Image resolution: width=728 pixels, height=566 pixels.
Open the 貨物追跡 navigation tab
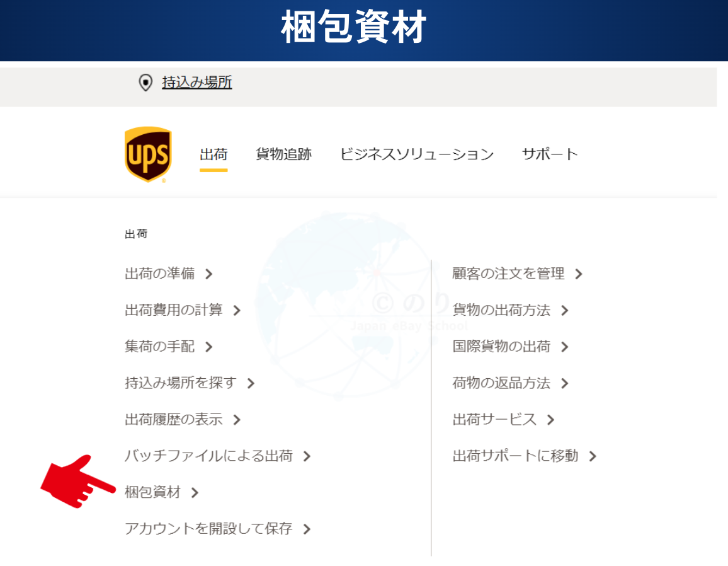click(x=283, y=154)
